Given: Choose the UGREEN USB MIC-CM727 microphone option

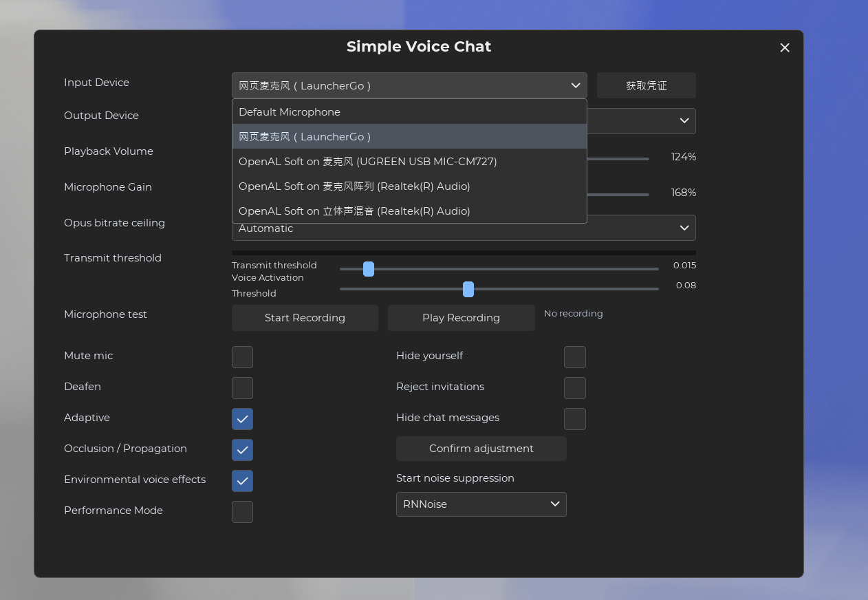Looking at the screenshot, I should (409, 161).
